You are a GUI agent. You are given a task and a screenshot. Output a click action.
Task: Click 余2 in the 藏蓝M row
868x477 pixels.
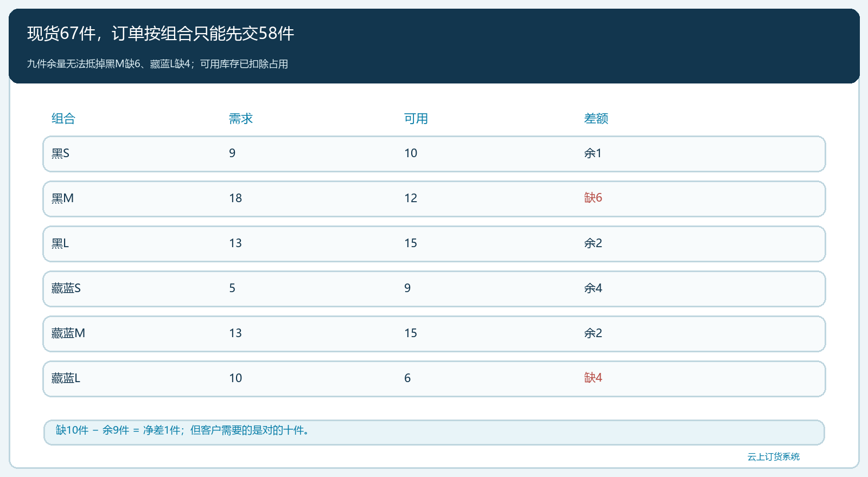(593, 333)
